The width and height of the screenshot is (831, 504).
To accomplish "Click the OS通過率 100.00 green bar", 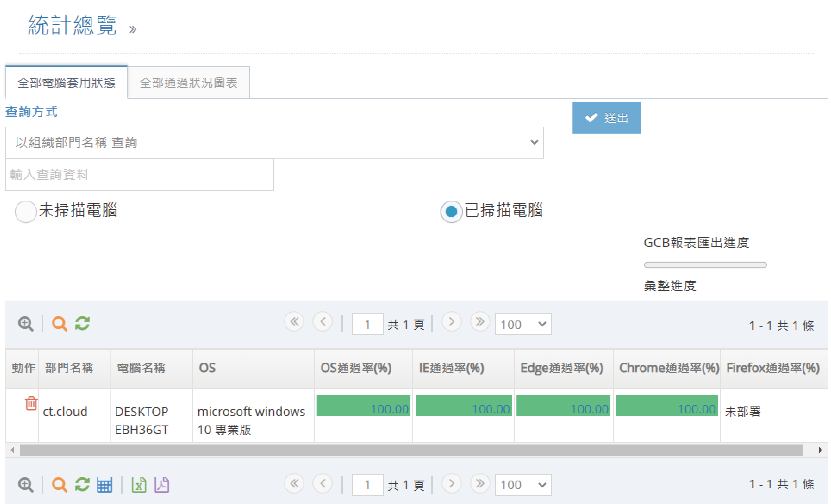I will (363, 406).
